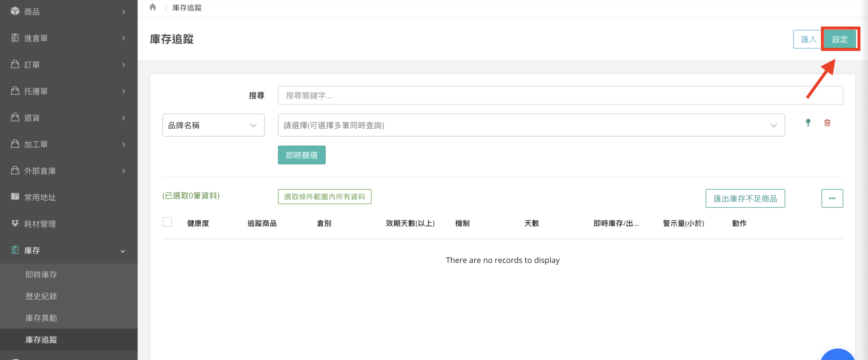Click the 設定 button

click(840, 39)
